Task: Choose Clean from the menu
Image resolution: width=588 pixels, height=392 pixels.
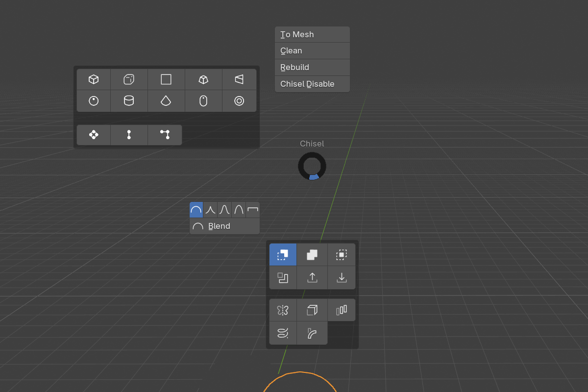Action: [x=312, y=51]
